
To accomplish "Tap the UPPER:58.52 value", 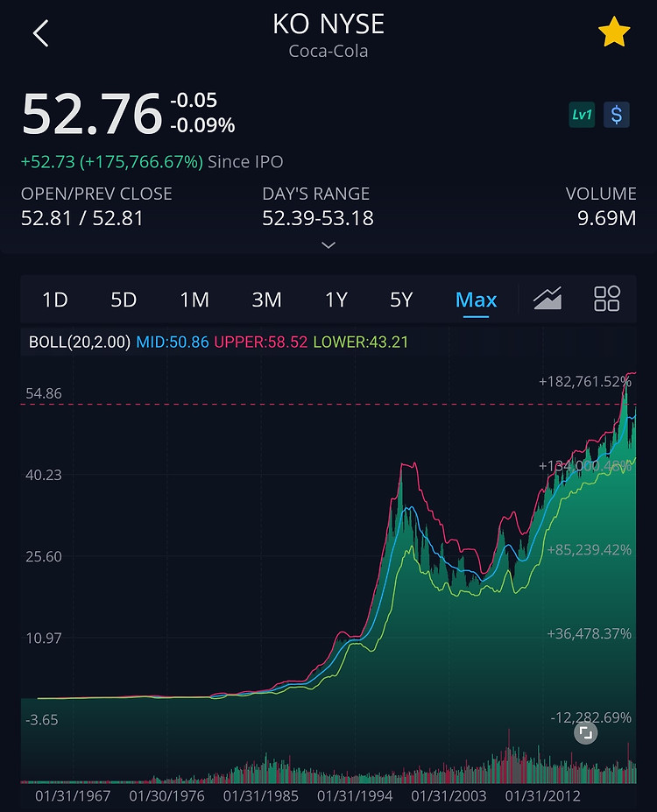I will (x=260, y=342).
